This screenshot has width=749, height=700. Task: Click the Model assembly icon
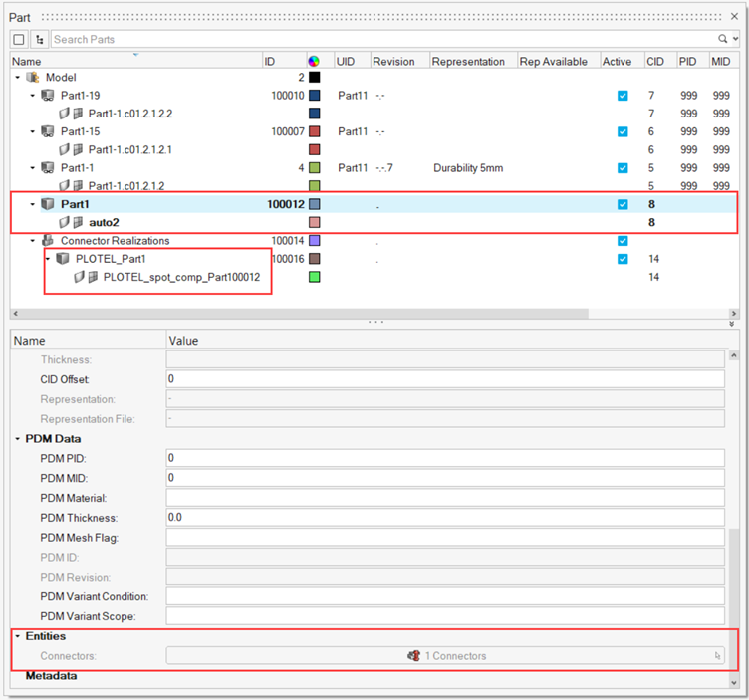tap(33, 77)
